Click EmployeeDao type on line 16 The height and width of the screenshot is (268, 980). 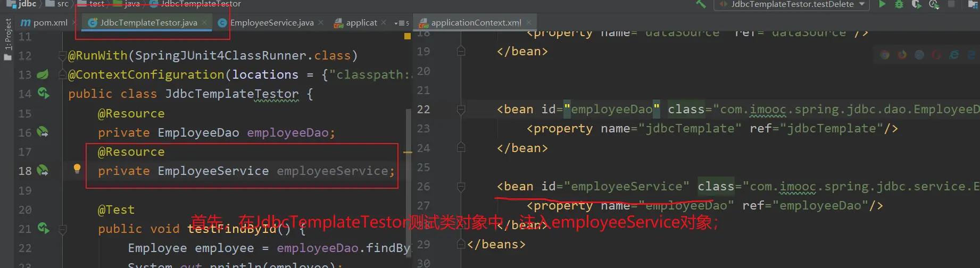[x=198, y=132]
